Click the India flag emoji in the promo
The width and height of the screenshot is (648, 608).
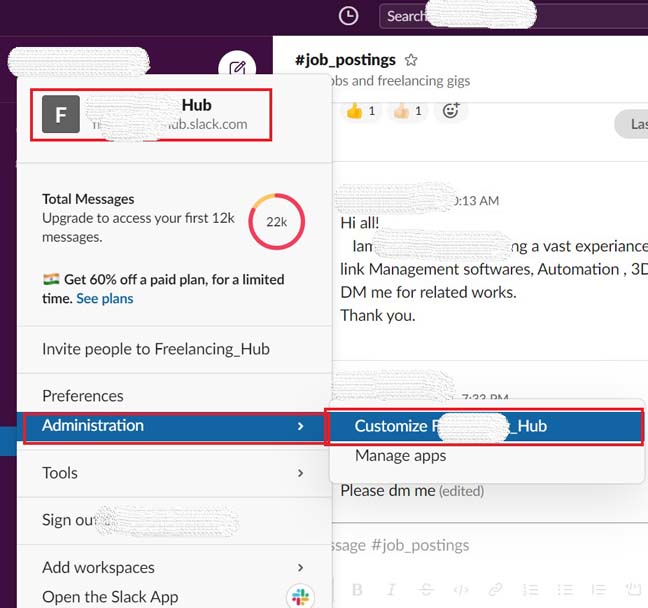(51, 279)
